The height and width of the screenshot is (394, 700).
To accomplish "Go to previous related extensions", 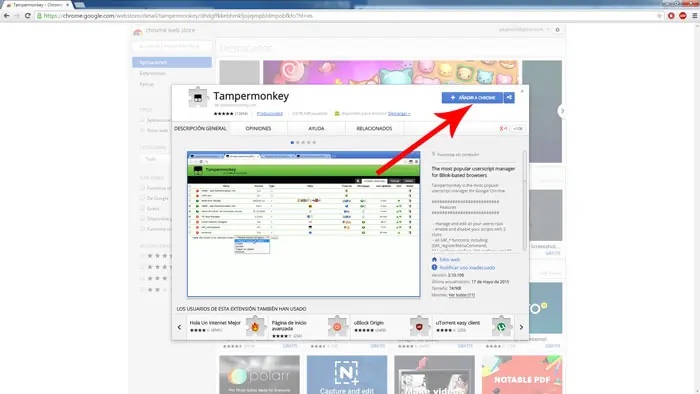I will (x=179, y=327).
